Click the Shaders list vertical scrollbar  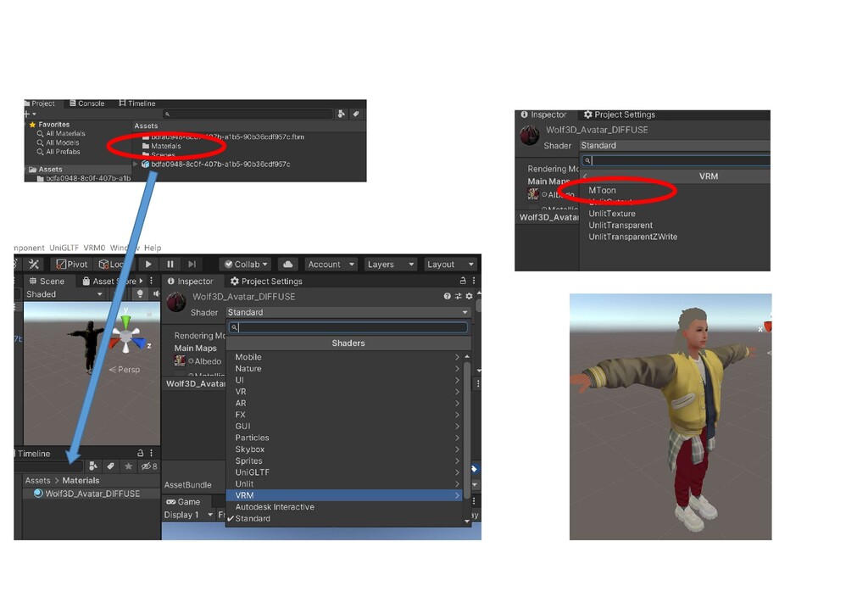coord(467,430)
